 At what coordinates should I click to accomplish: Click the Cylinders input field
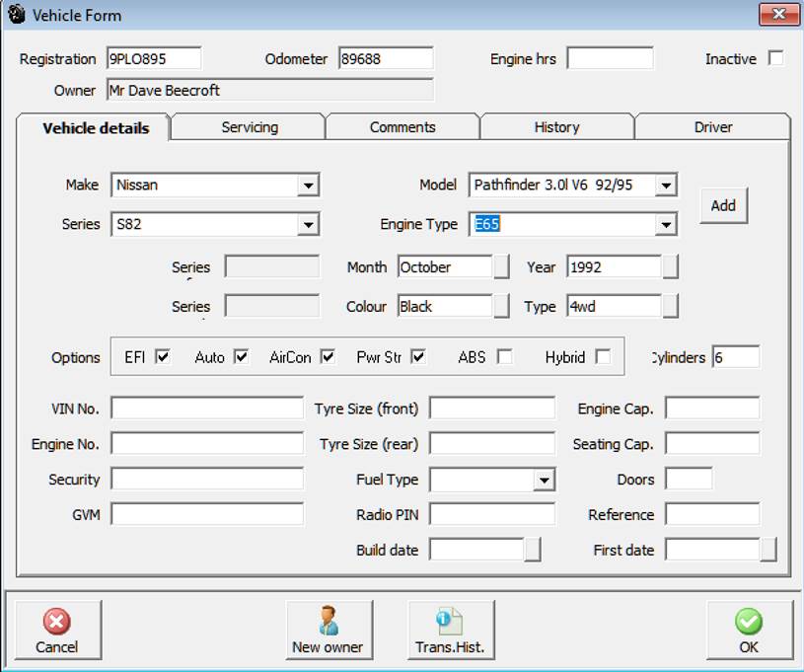pos(736,357)
